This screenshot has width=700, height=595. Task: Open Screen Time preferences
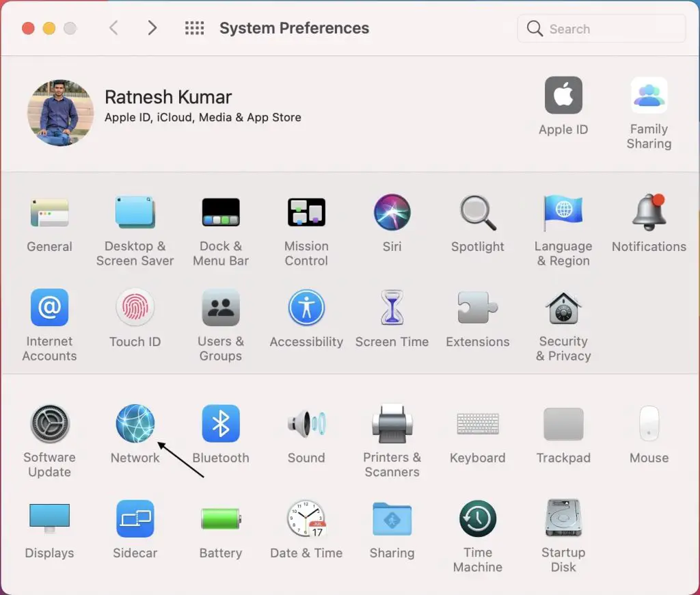click(392, 307)
